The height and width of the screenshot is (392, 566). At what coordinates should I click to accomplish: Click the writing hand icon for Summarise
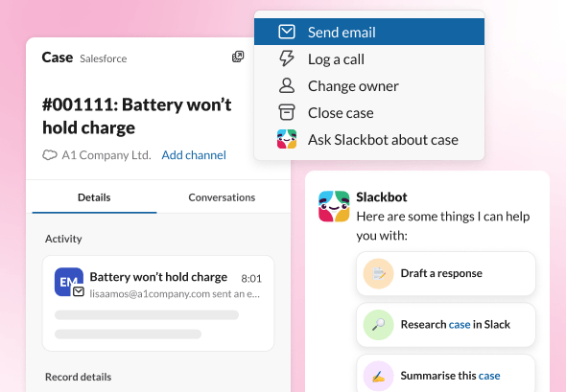pos(378,376)
